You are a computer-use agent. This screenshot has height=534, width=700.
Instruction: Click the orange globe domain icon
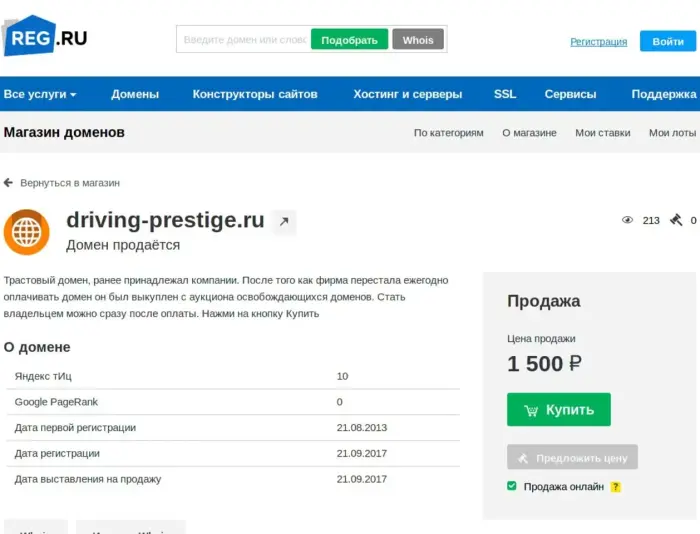[27, 232]
